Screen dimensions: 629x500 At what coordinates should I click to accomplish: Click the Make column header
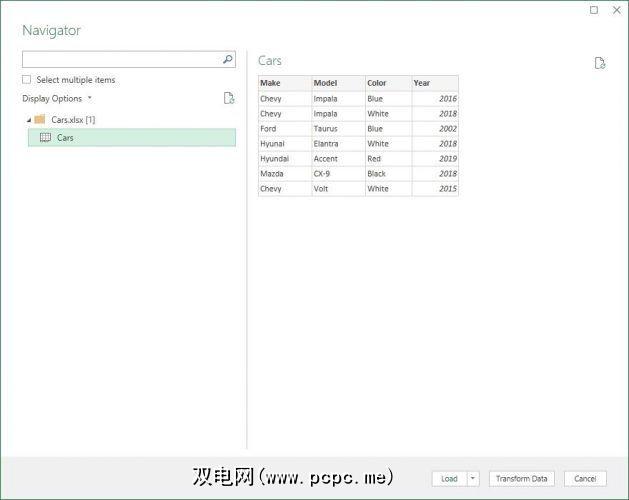click(285, 83)
